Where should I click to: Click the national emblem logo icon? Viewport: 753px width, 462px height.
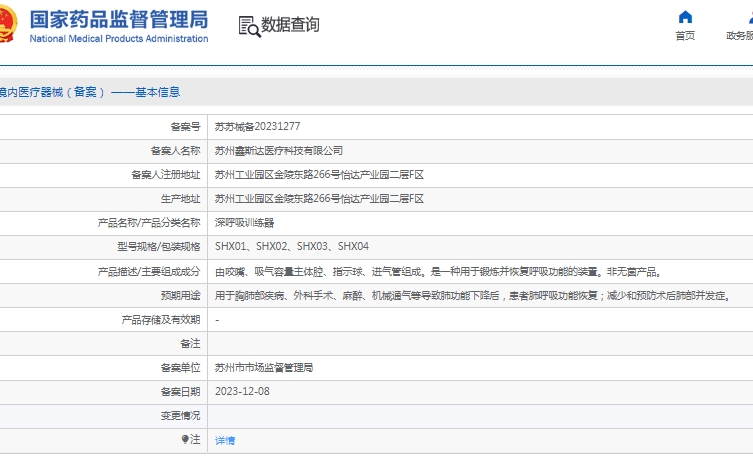8,24
